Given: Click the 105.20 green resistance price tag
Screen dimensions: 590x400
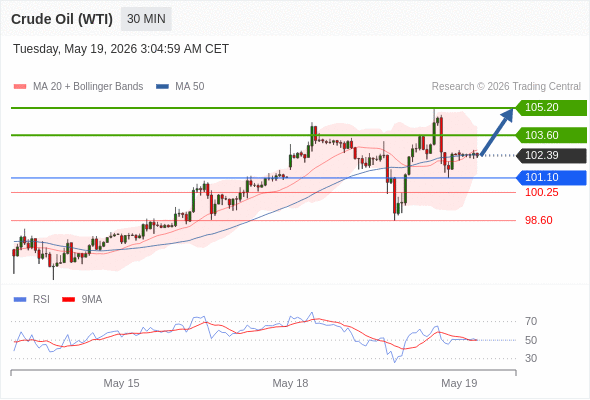Looking at the screenshot, I should point(551,108).
